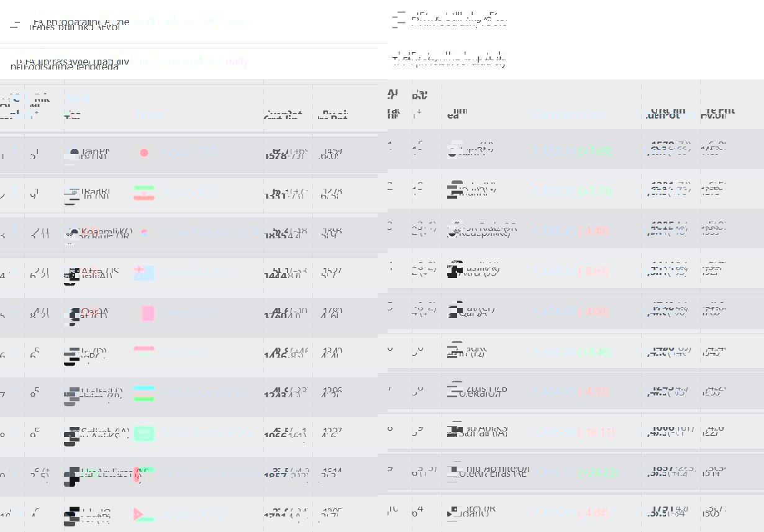This screenshot has height=532, width=764.
Task: Click the Australia flag in fourth row
Action: point(144,273)
